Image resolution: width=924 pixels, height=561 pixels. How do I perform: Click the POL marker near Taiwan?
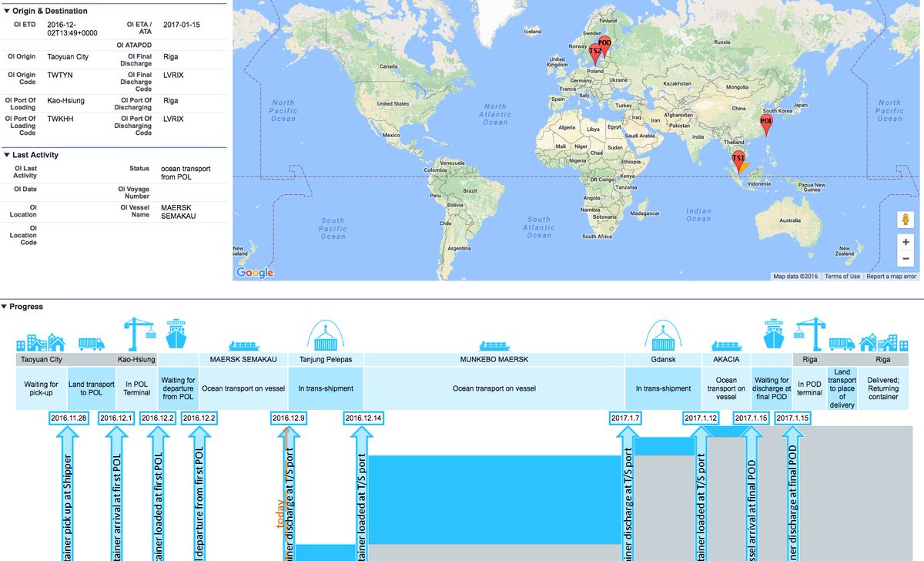coord(766,125)
